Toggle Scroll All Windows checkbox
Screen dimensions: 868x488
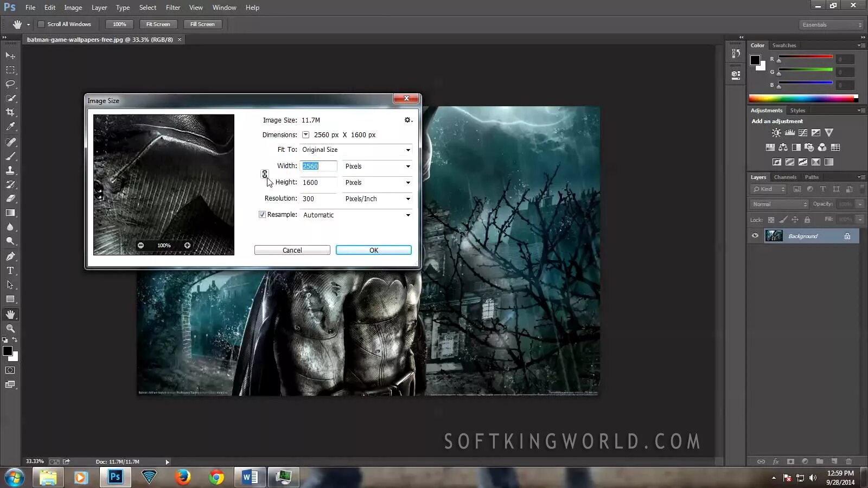tap(41, 24)
